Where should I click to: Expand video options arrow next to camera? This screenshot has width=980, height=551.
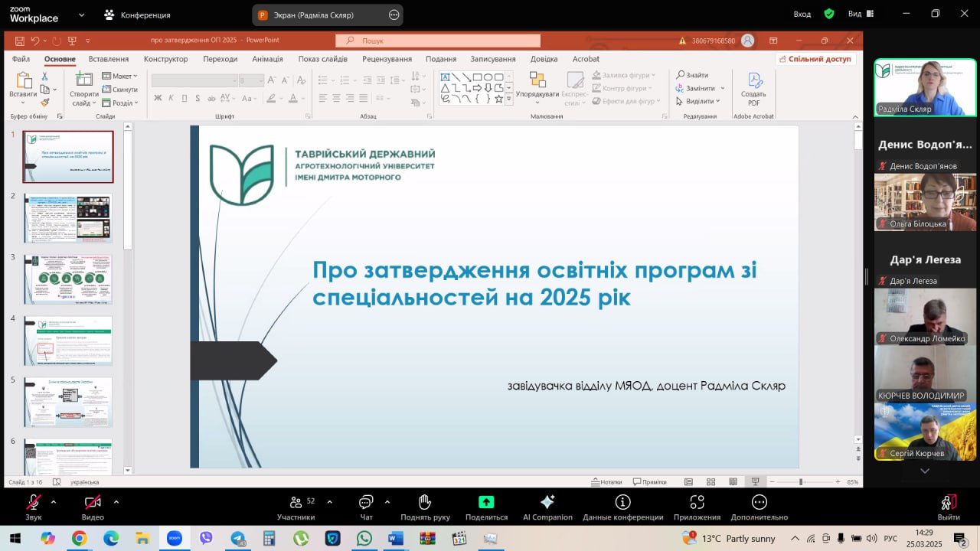(116, 502)
